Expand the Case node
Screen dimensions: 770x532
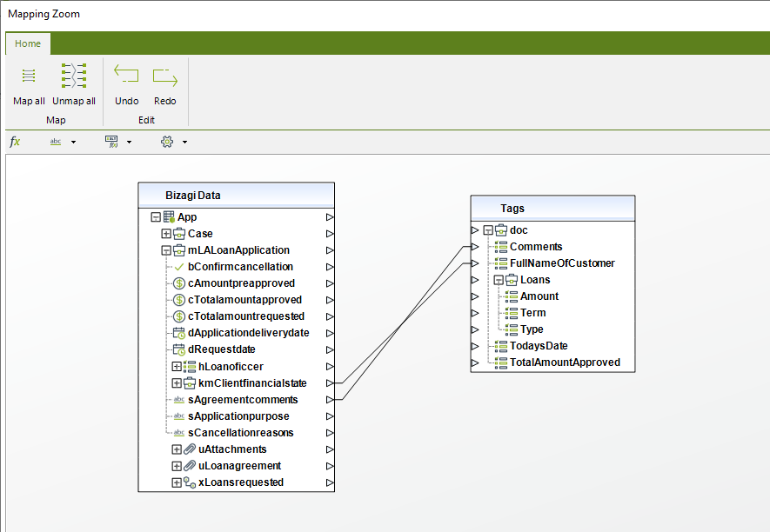[x=166, y=234]
